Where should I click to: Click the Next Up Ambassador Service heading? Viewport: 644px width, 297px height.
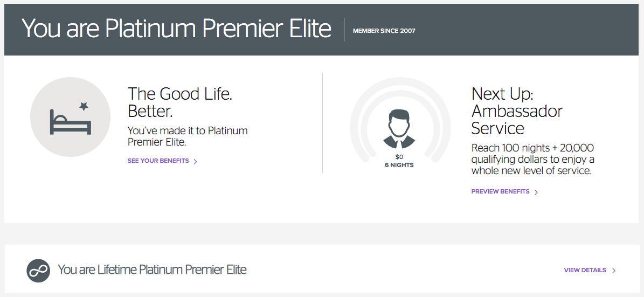point(516,111)
